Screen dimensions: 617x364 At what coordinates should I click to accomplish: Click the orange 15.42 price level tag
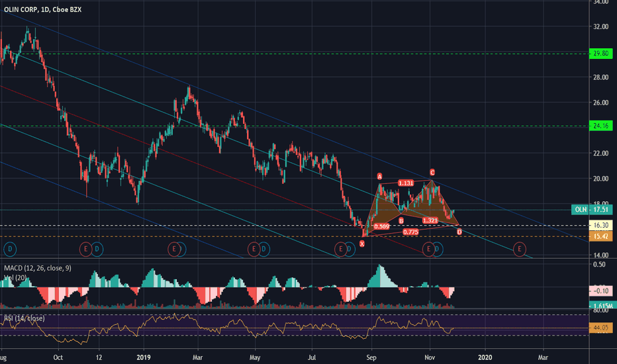tap(600, 236)
